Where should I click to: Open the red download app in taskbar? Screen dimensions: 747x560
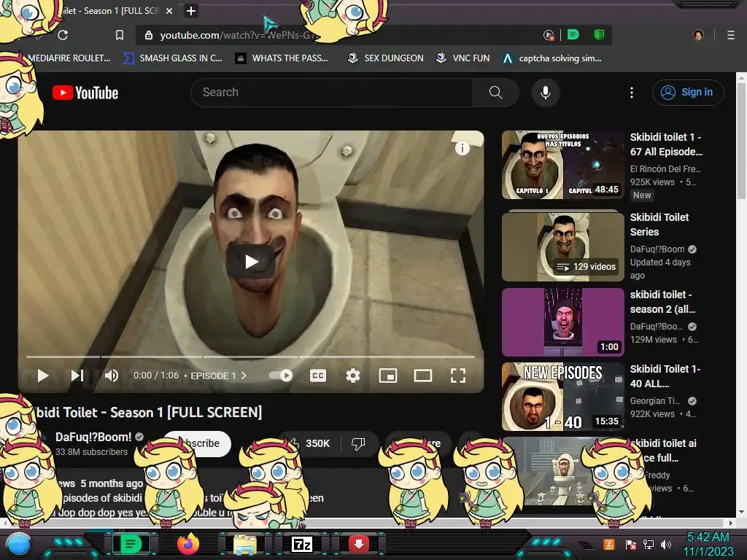(359, 544)
